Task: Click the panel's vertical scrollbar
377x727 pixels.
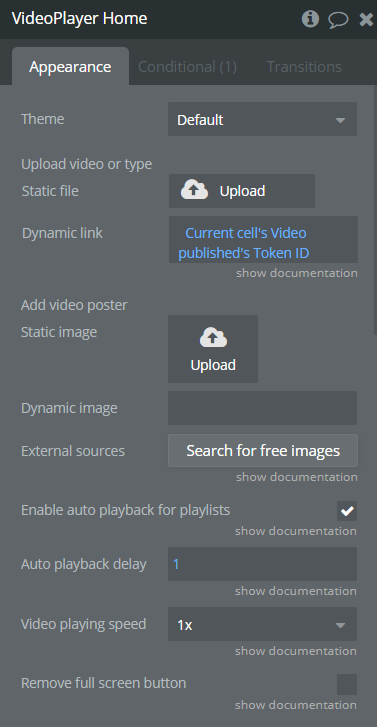Action: (x=375, y=210)
